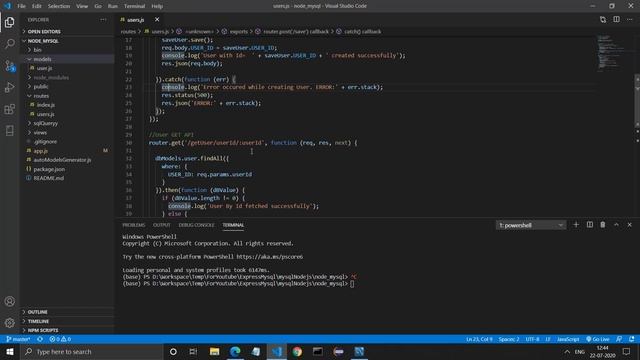Open the Explorer view in activity bar
The image size is (640, 360).
click(9, 22)
